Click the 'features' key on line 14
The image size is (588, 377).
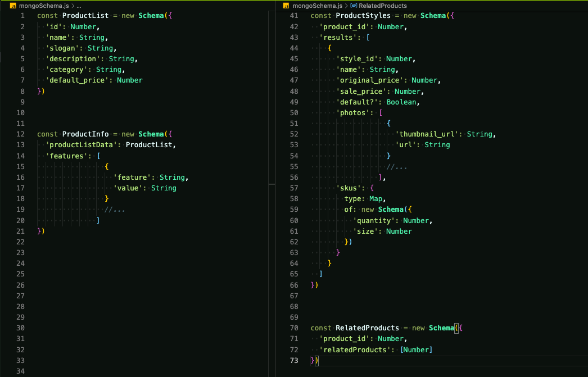point(66,156)
